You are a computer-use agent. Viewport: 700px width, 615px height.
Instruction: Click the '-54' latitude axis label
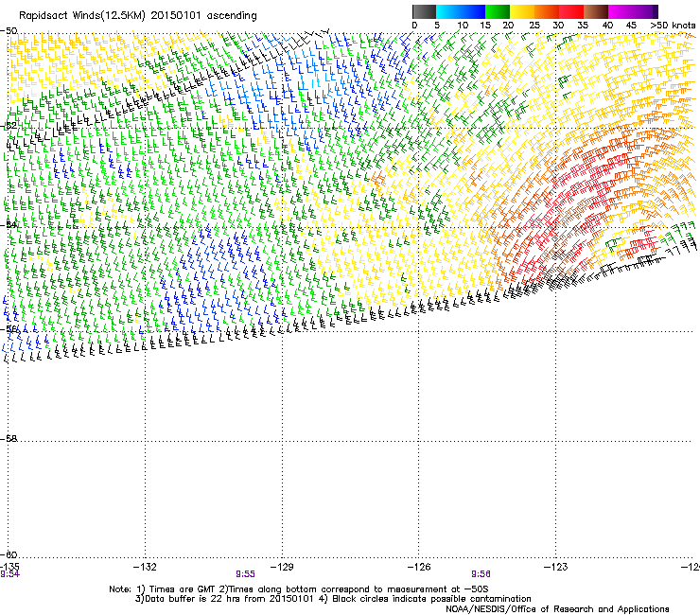point(9,224)
